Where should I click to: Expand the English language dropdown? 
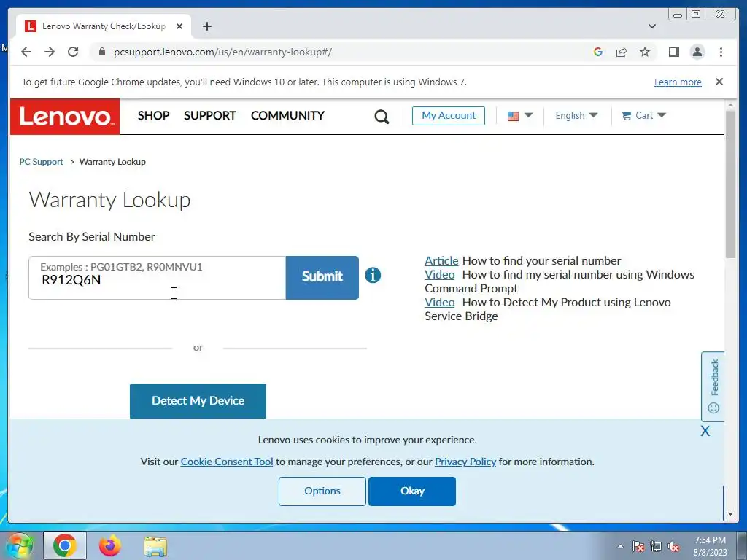576,116
